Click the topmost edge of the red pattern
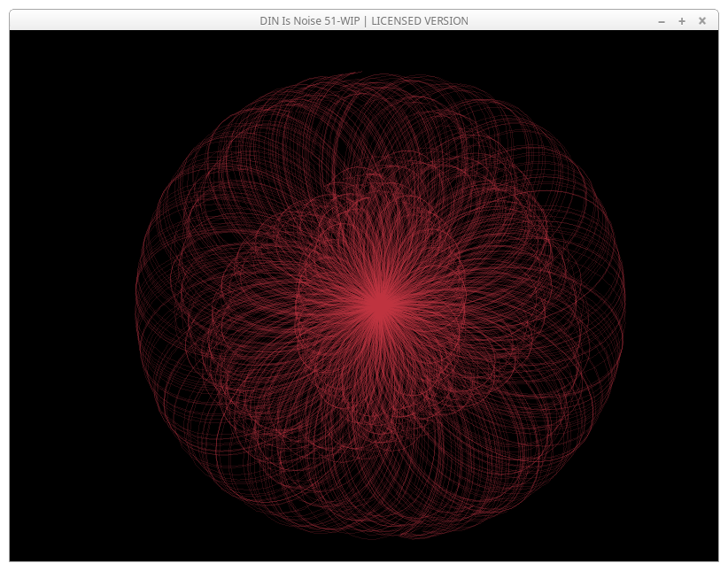The image size is (728, 571). pos(380,73)
